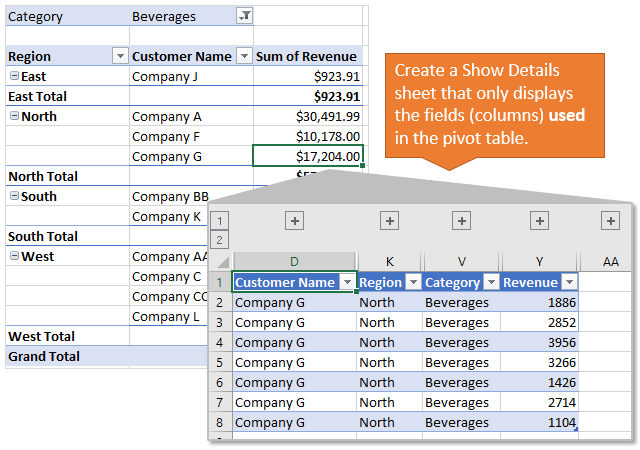Collapse the East region group
This screenshot has height=450, width=640.
[14, 76]
